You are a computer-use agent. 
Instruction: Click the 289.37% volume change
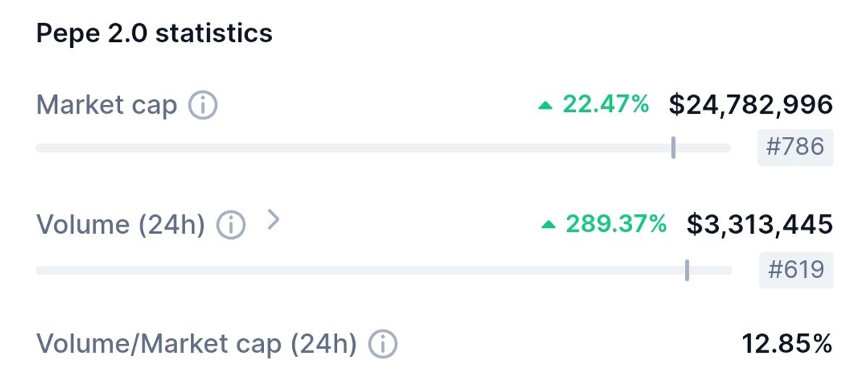pyautogui.click(x=616, y=224)
